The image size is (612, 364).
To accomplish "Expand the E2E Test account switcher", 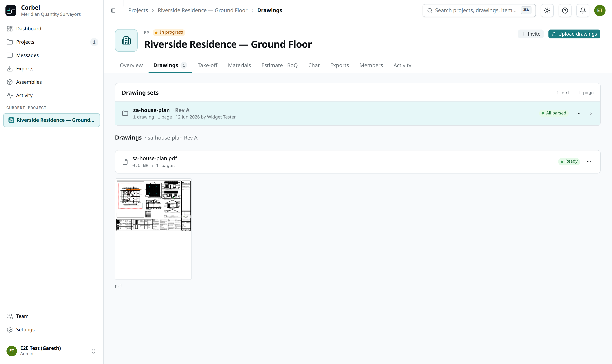I will tap(93, 351).
